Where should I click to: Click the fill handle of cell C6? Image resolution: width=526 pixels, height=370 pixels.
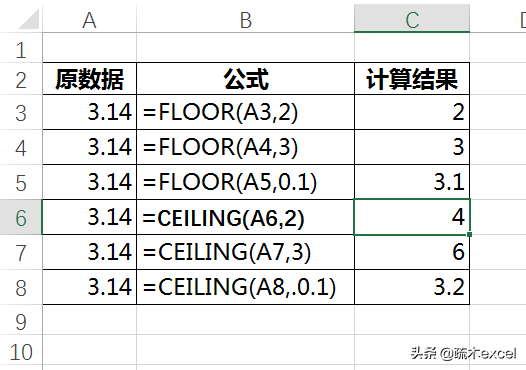point(469,234)
